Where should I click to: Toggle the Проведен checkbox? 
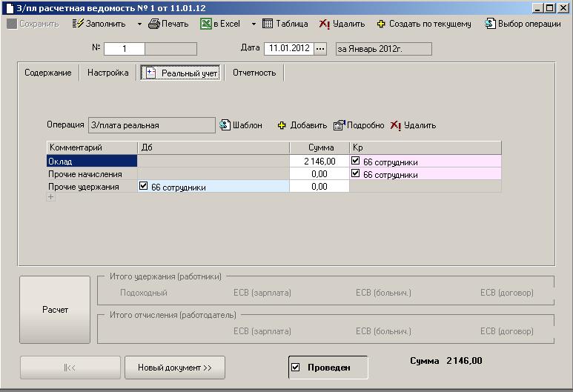click(x=296, y=368)
